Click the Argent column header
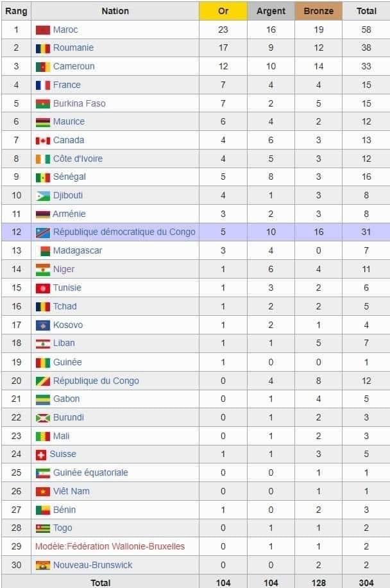 point(271,11)
